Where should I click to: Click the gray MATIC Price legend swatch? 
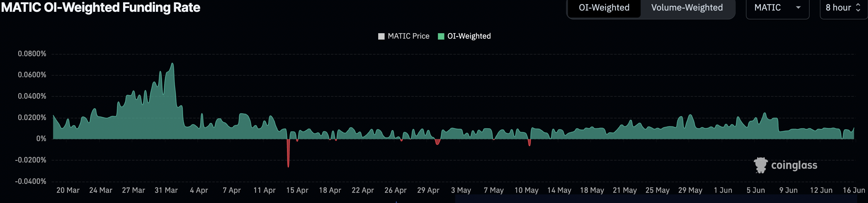click(381, 36)
